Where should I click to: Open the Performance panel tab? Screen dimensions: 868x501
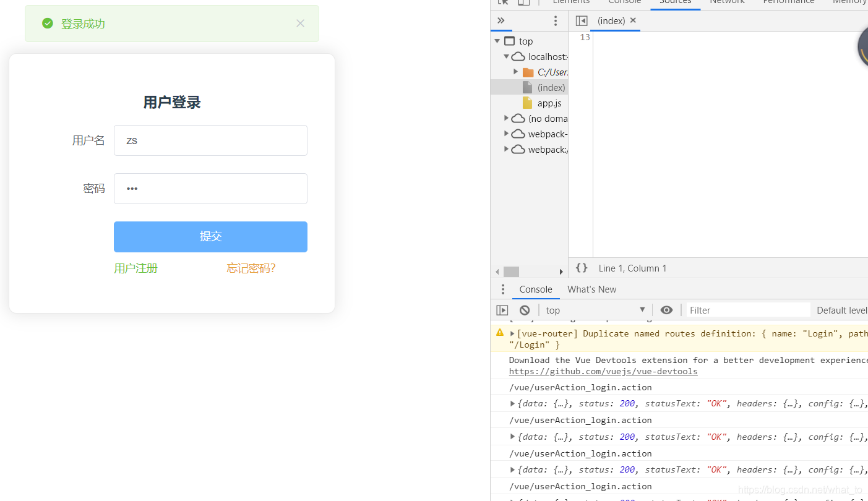pyautogui.click(x=789, y=2)
